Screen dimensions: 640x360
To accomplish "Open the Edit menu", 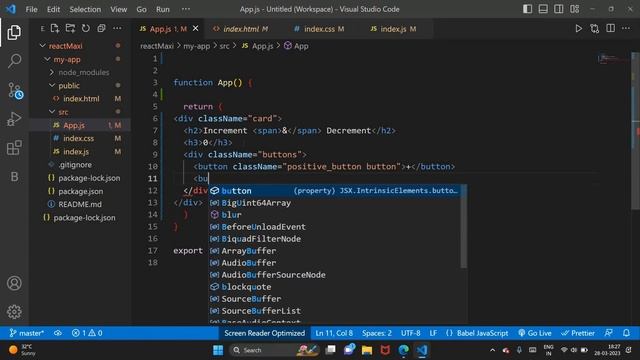I will coord(53,9).
